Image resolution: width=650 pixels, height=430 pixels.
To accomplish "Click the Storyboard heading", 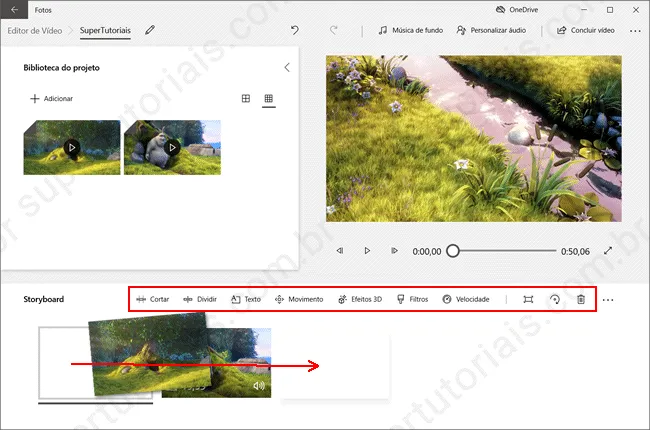I will tap(44, 299).
